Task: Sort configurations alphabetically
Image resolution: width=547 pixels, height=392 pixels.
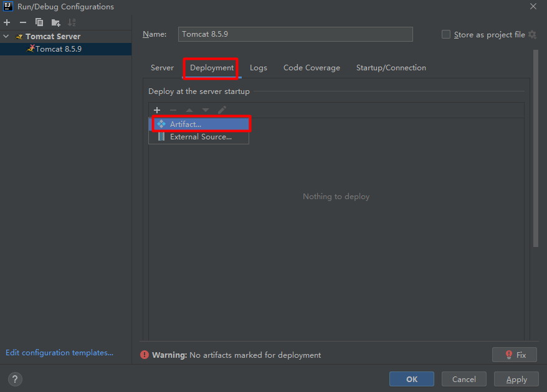Action: tap(72, 22)
